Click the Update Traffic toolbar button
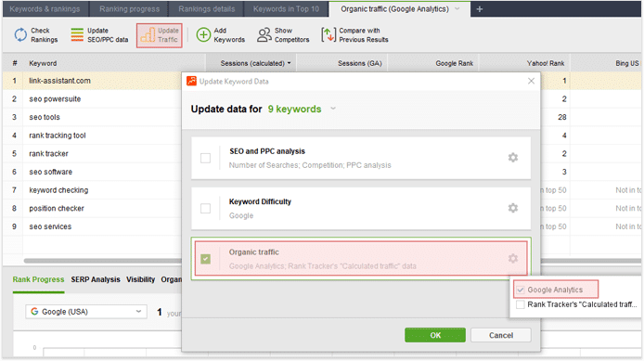 click(160, 35)
